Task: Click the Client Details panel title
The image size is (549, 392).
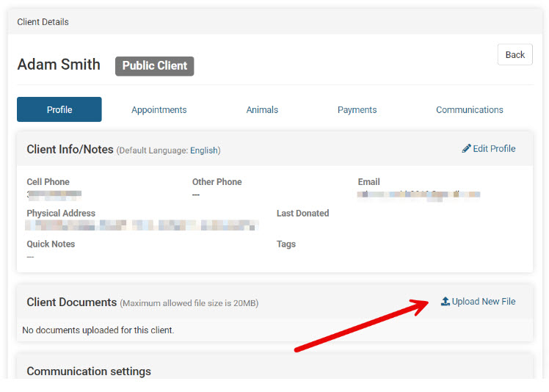Action: (43, 22)
